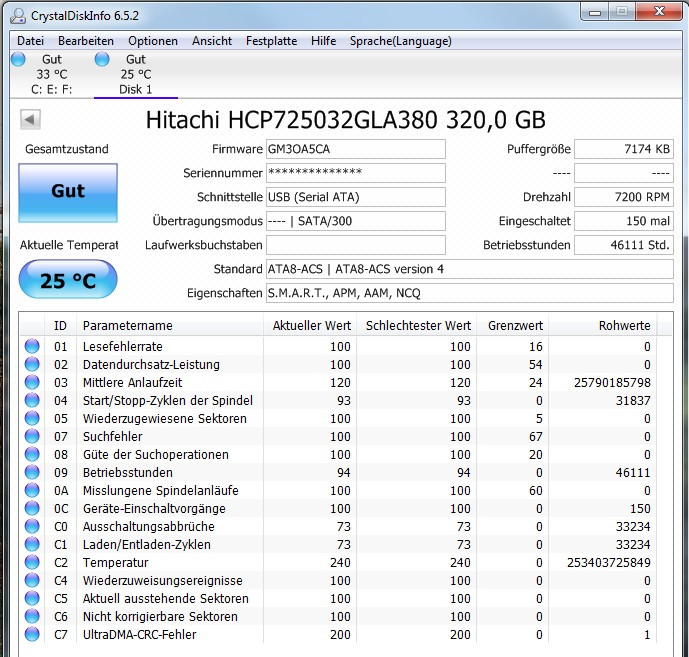Click the status orb for Nicht korrigierbare Sektoren
Screen dimensions: 689x657
tap(32, 617)
